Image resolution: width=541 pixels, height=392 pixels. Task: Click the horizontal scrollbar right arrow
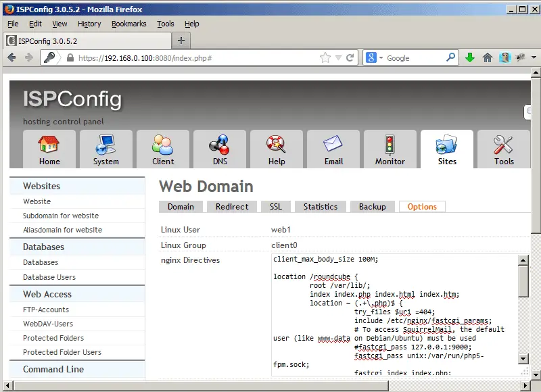click(525, 385)
